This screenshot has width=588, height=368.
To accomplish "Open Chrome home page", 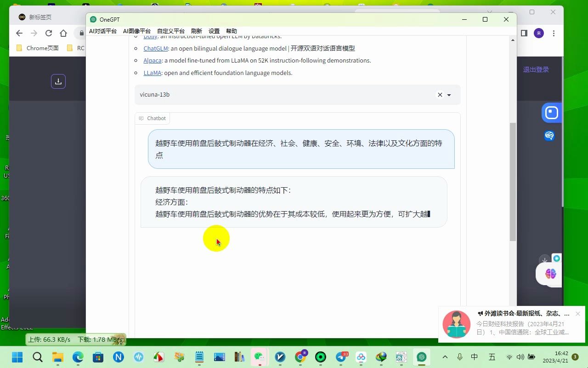I will (63, 33).
